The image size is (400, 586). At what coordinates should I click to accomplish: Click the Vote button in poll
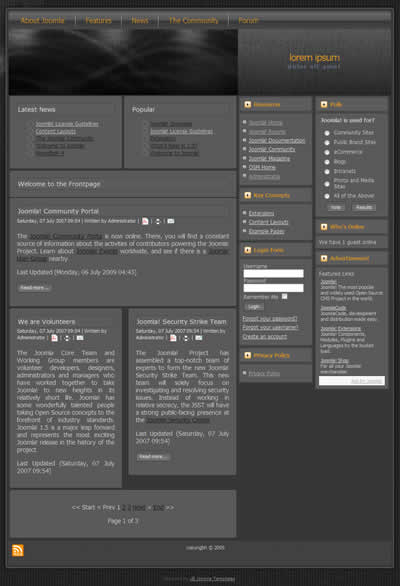336,207
